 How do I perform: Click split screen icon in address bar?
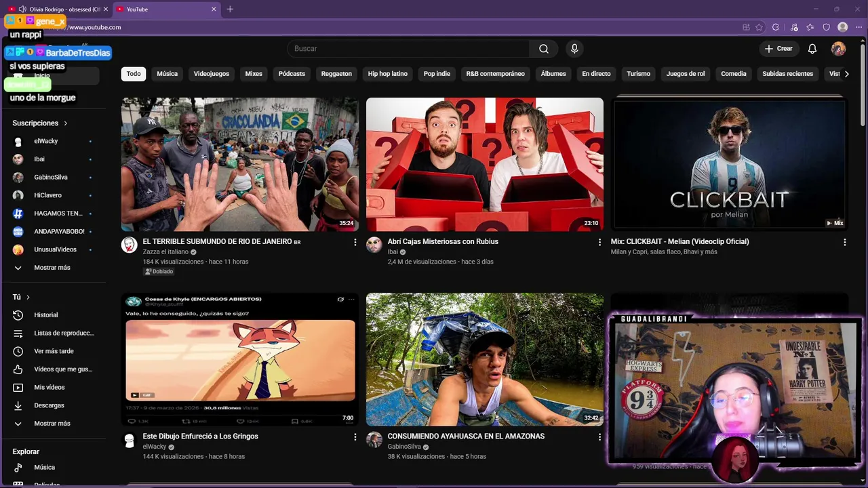pos(746,27)
